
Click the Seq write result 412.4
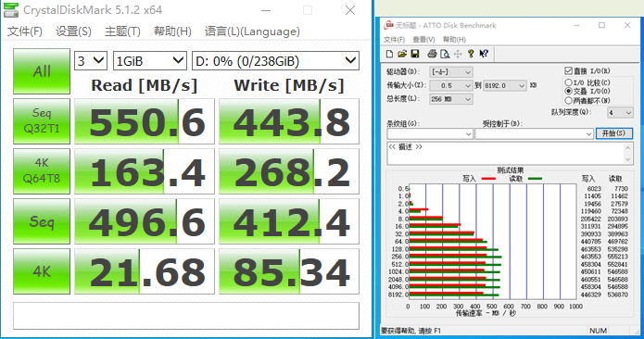289,221
